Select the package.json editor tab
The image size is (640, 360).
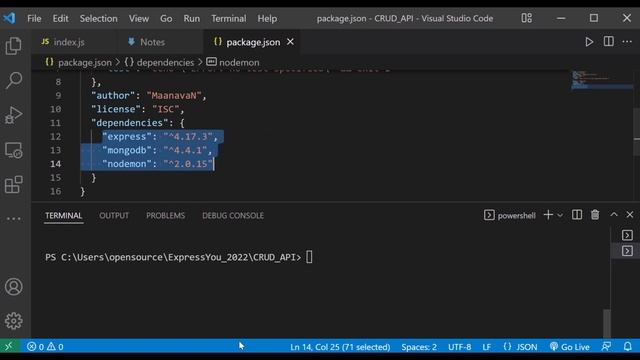pos(252,42)
